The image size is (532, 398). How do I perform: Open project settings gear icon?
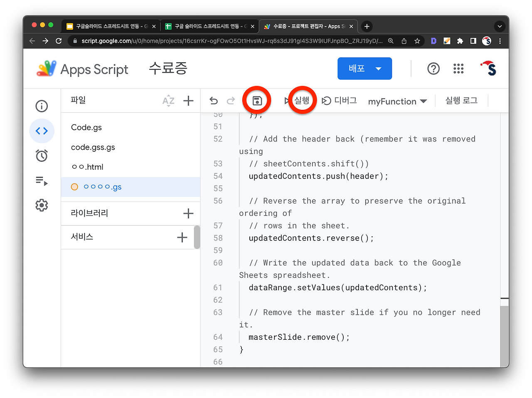pos(42,205)
